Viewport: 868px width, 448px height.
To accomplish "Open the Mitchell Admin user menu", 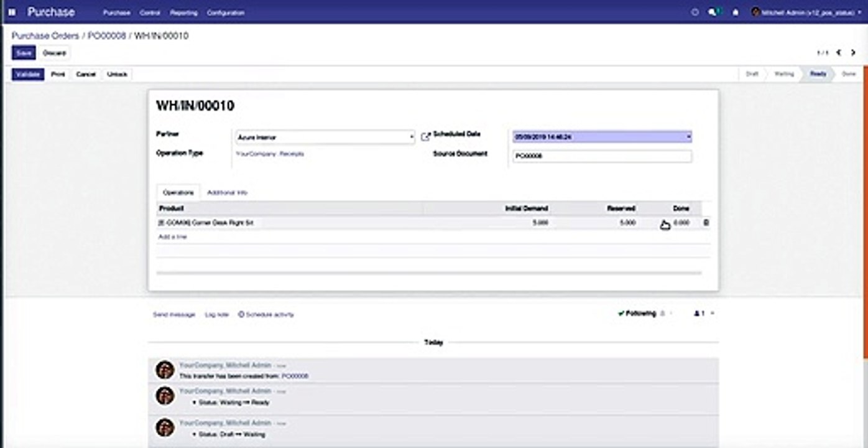I will [806, 12].
